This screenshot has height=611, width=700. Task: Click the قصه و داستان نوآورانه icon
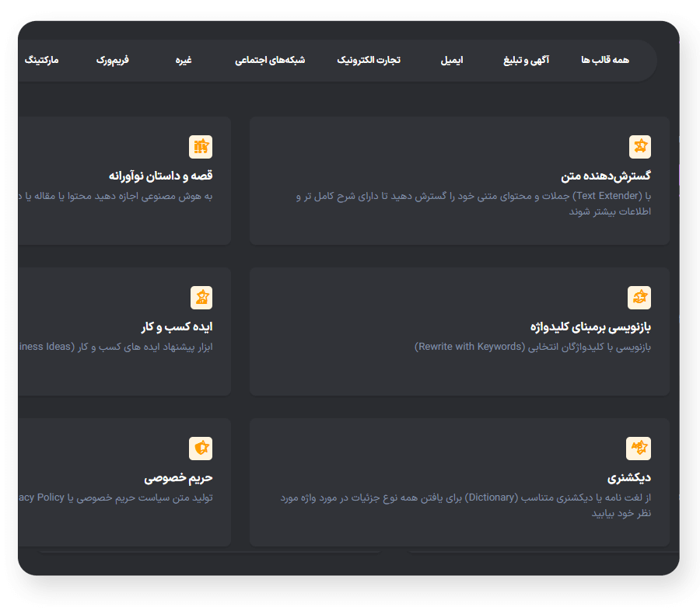coord(201,147)
